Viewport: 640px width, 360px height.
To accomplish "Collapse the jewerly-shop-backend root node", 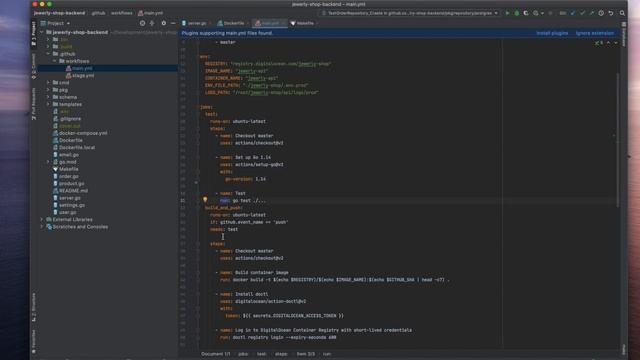I will (42, 32).
